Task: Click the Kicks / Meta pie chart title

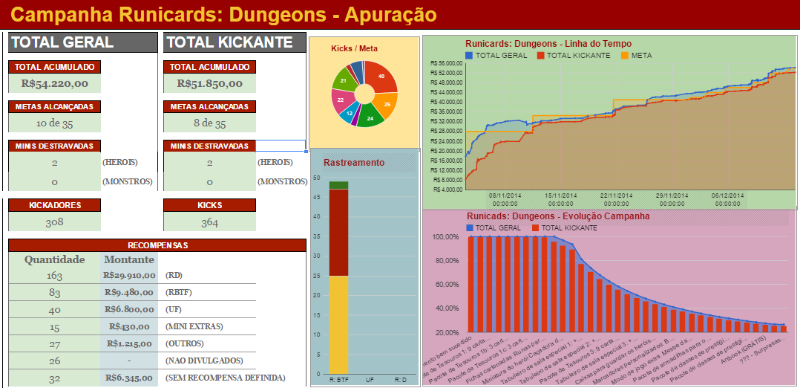Action: coord(355,48)
